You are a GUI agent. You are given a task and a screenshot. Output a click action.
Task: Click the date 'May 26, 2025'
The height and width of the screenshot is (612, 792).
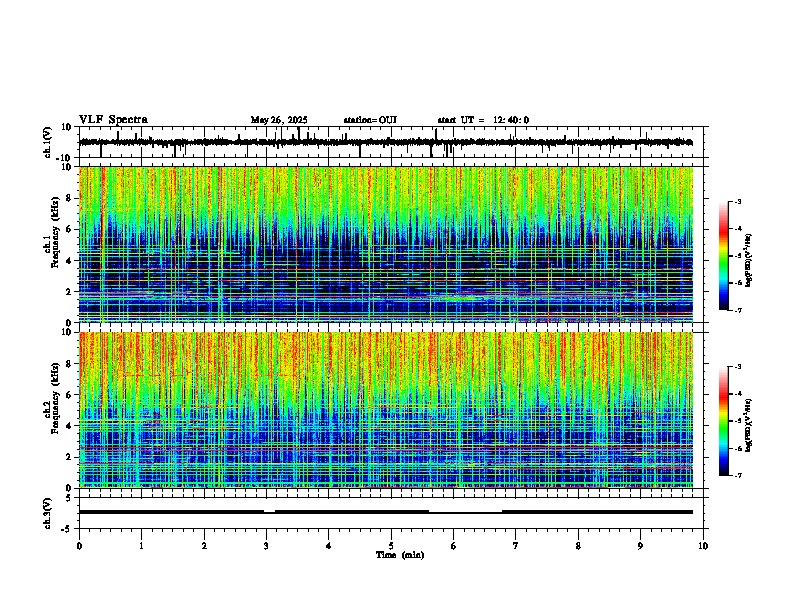279,120
